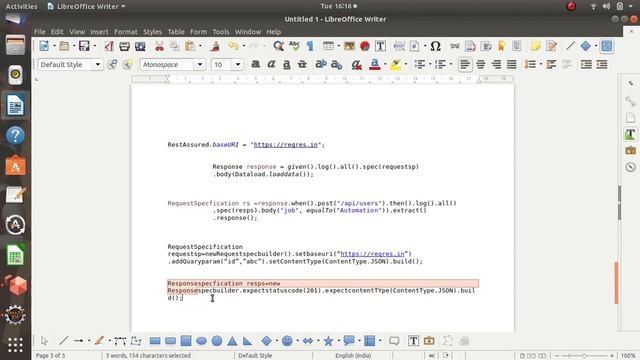
Task: Insert special character Omega
Action: click(436, 46)
